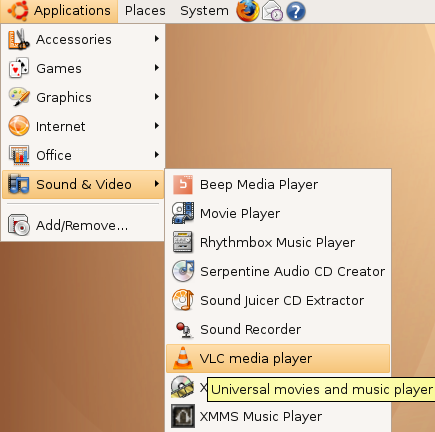Viewport: 435px width, 432px height.
Task: Click the Serpentine CD note icon
Action: 183,271
